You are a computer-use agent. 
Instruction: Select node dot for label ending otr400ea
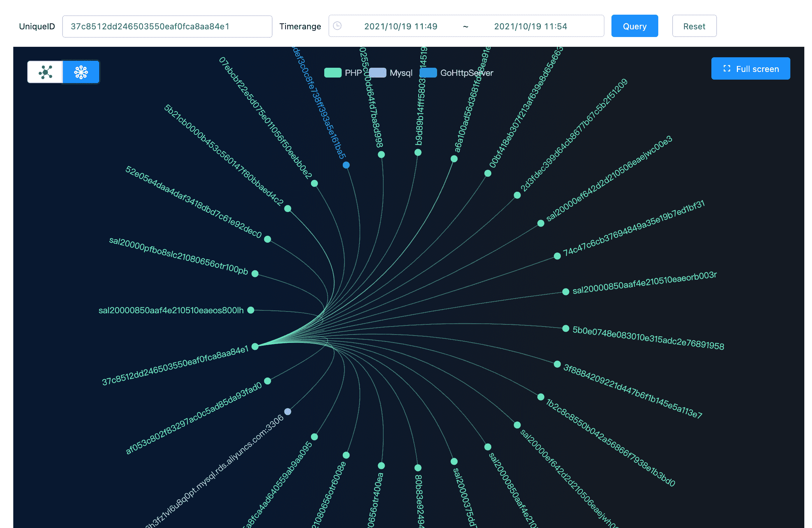(x=382, y=466)
